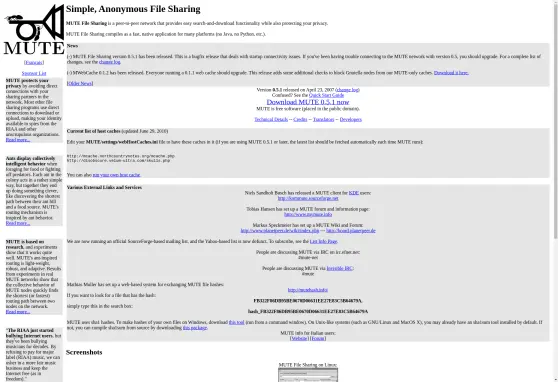Open the change log link in the News section
Viewport: 558px width, 382px height.
coord(110,62)
